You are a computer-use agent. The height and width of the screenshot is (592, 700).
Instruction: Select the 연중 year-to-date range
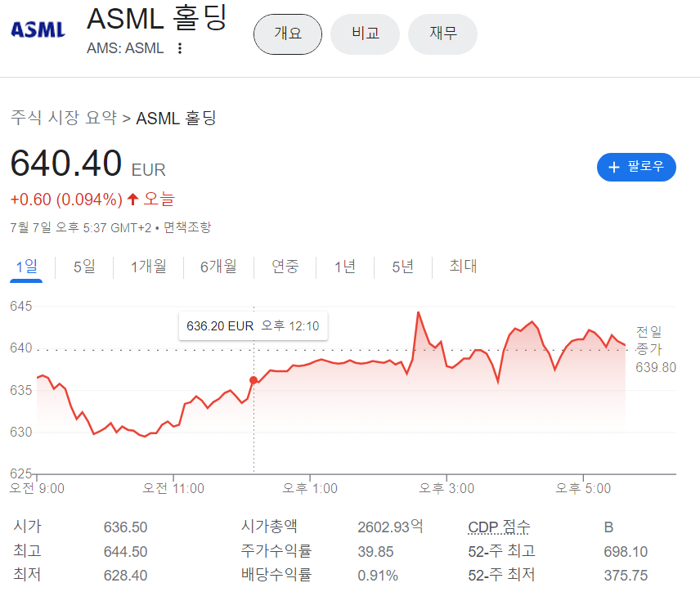[285, 267]
